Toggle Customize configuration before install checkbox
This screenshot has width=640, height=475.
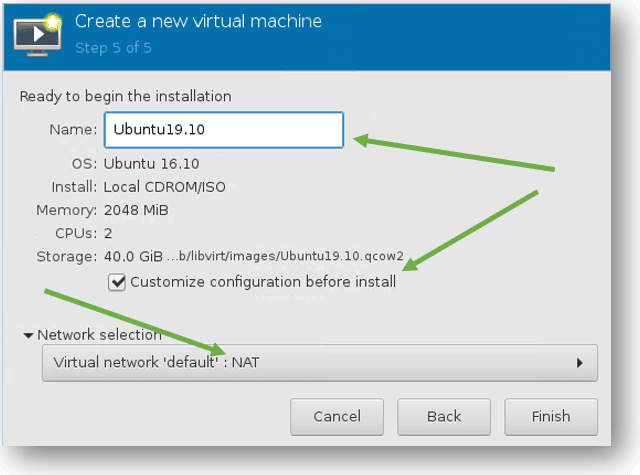click(117, 282)
